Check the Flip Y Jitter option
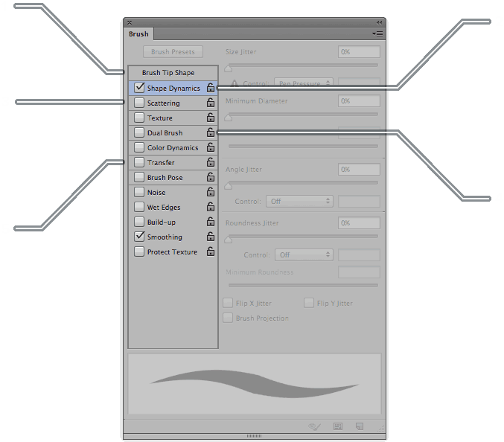This screenshot has height=442, width=504. [309, 303]
